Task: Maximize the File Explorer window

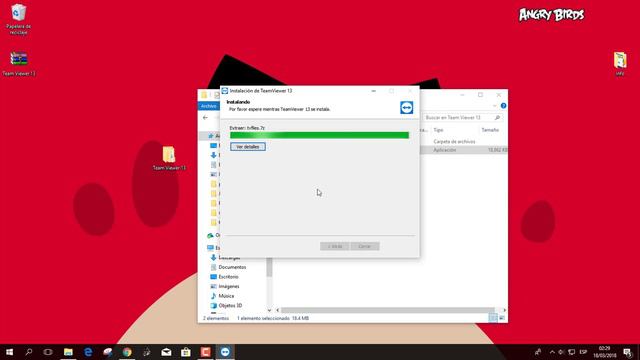Action: 480,95
